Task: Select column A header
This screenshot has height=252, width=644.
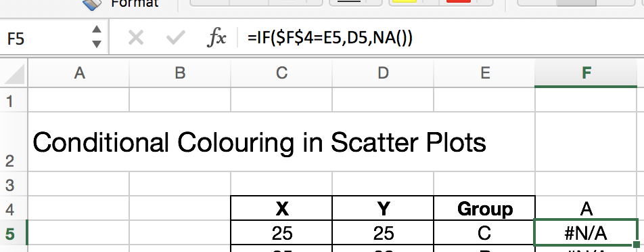Action: tap(78, 73)
